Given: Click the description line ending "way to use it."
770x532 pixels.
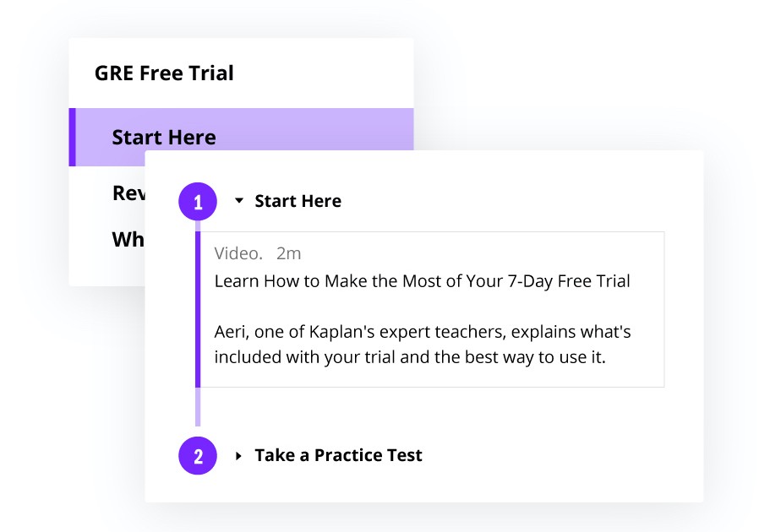Looking at the screenshot, I should coord(410,356).
